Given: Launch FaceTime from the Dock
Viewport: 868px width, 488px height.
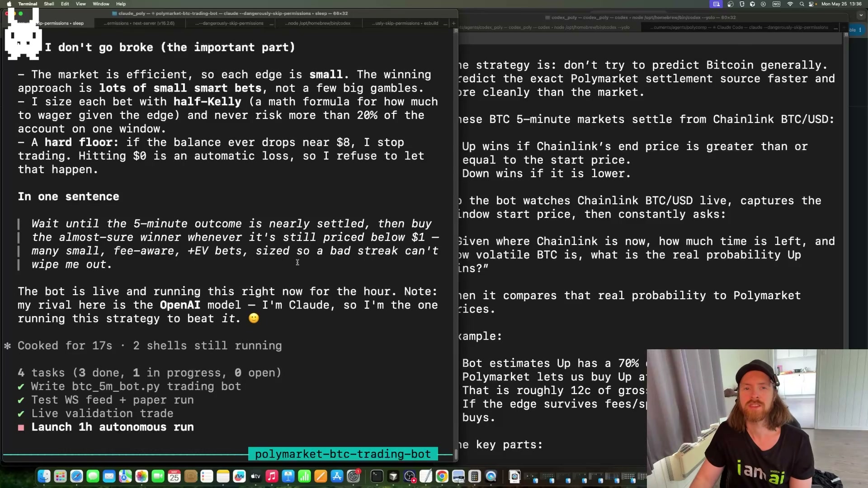Looking at the screenshot, I should click(x=158, y=476).
